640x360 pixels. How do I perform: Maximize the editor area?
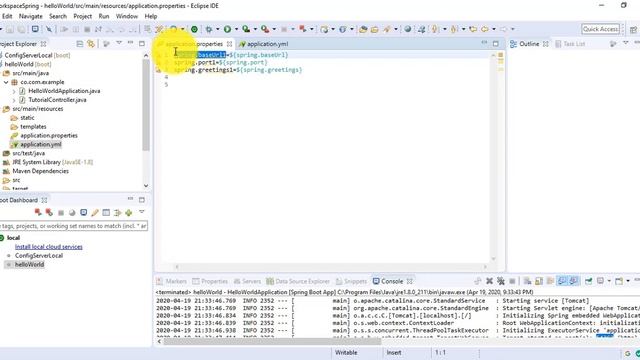click(496, 44)
